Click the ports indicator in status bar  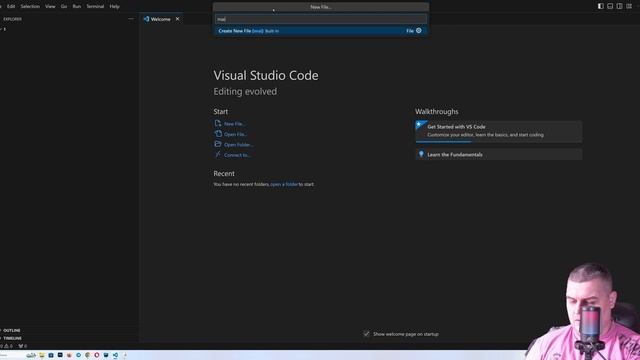click(x=22, y=346)
